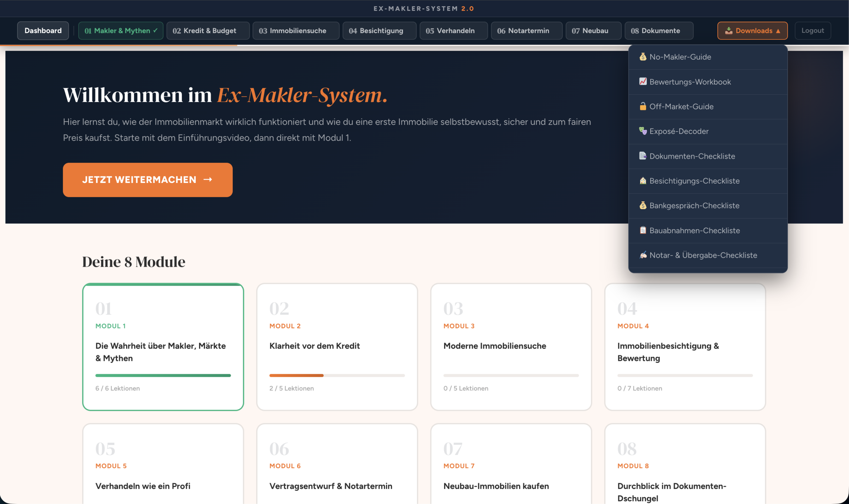This screenshot has width=849, height=504.
Task: Switch to 02 Kredit & Budget tab
Action: tap(208, 30)
